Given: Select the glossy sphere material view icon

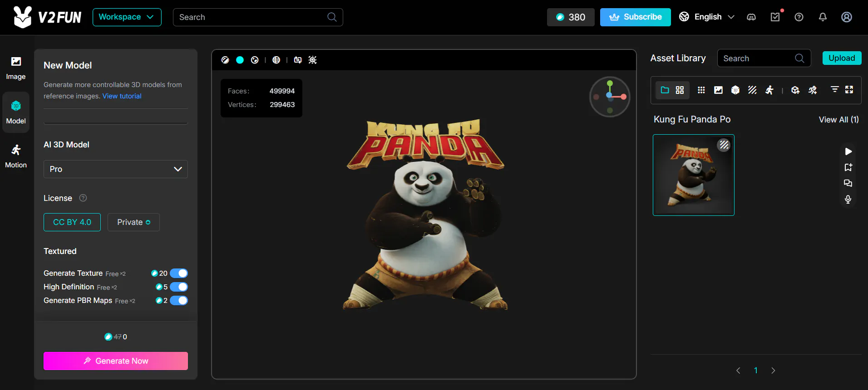Looking at the screenshot, I should point(255,60).
